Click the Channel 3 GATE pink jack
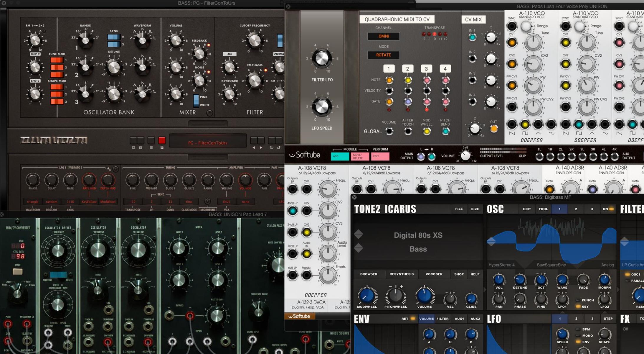Screen dimensions: 644x354 pos(426,101)
